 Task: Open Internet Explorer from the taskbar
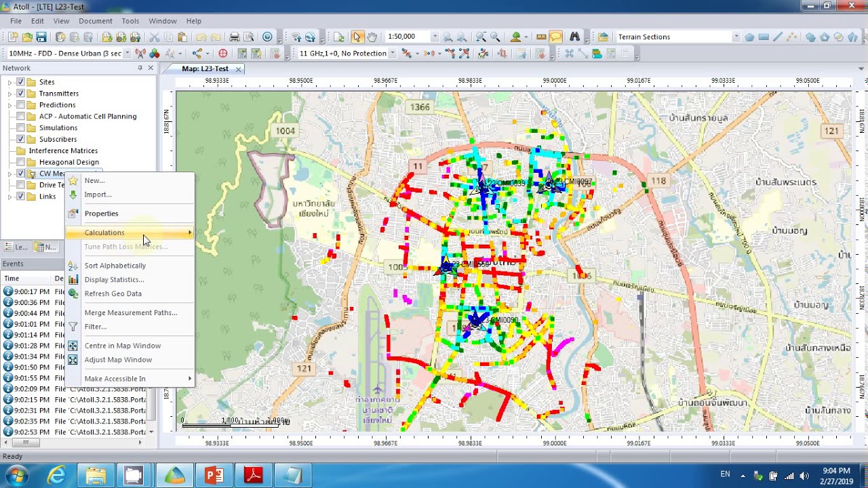tap(57, 474)
